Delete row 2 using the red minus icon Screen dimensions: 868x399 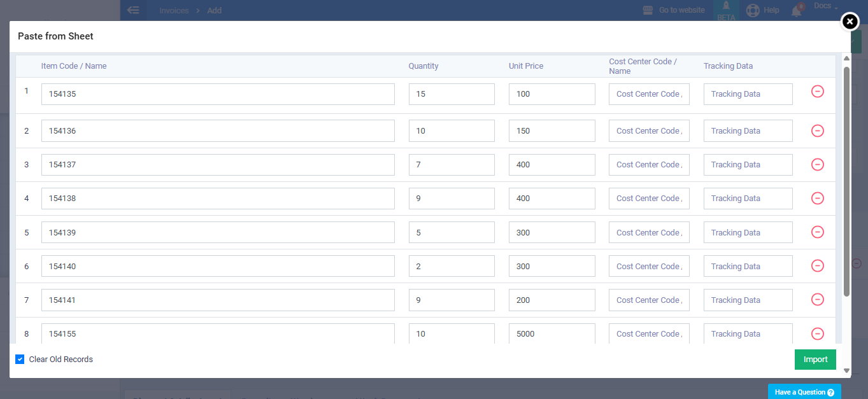click(x=817, y=130)
